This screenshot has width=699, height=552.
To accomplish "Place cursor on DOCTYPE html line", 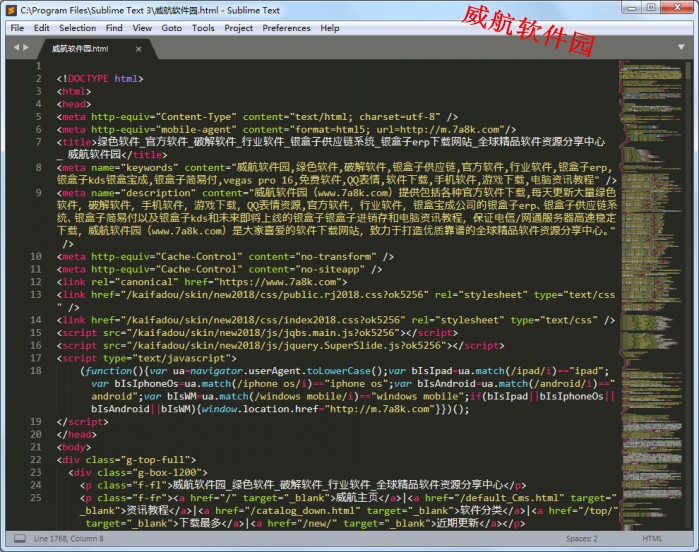I will (x=100, y=78).
